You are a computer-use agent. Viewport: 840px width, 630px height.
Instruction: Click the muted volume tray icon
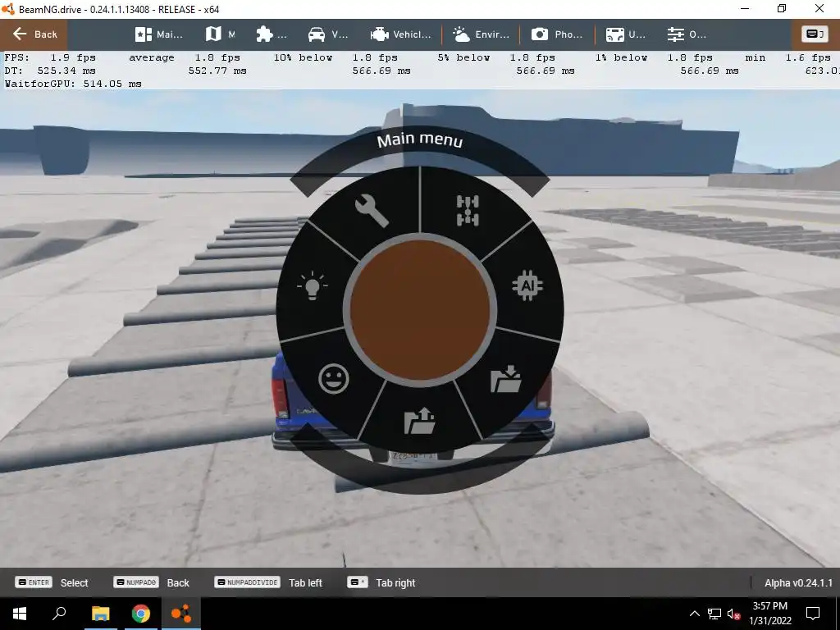(733, 614)
